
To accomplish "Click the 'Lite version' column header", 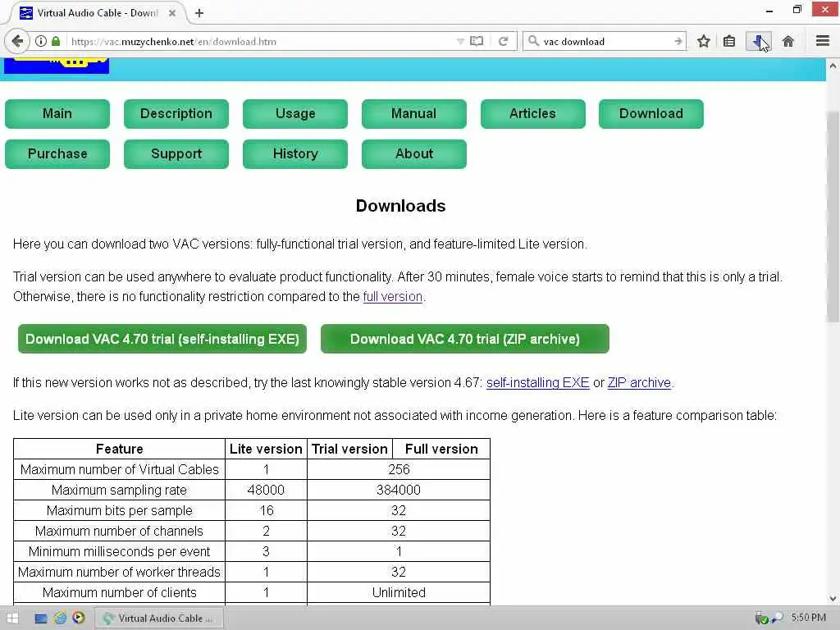I will pos(267,449).
